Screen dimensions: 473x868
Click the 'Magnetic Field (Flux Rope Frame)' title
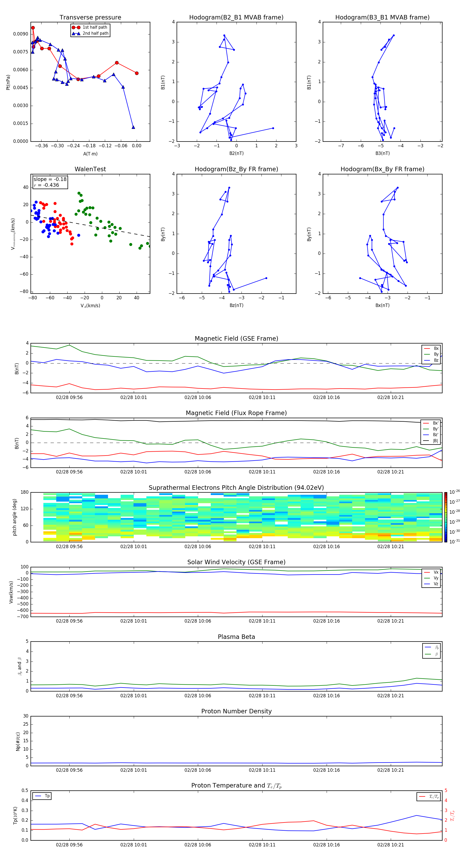[236, 413]
